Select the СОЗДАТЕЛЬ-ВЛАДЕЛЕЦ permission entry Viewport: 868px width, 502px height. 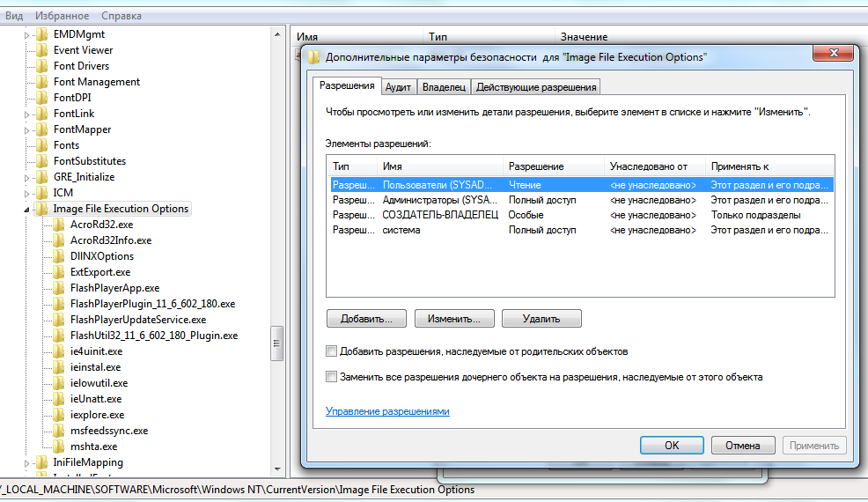tap(582, 215)
